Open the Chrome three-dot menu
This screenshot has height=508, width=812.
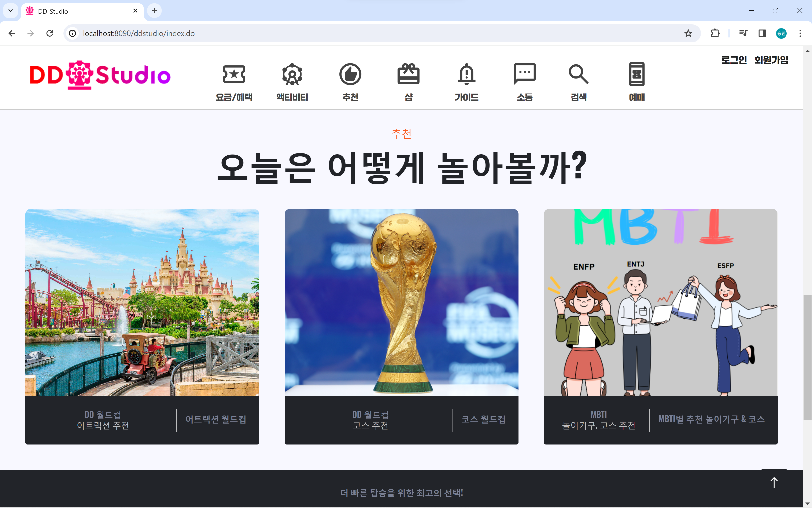(800, 33)
